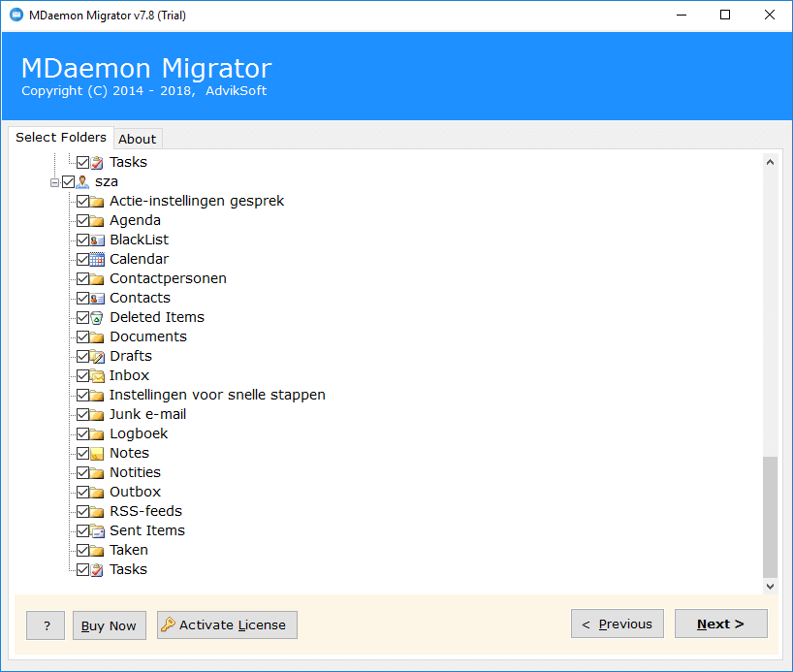Collapse the sza account tree node

[x=54, y=181]
